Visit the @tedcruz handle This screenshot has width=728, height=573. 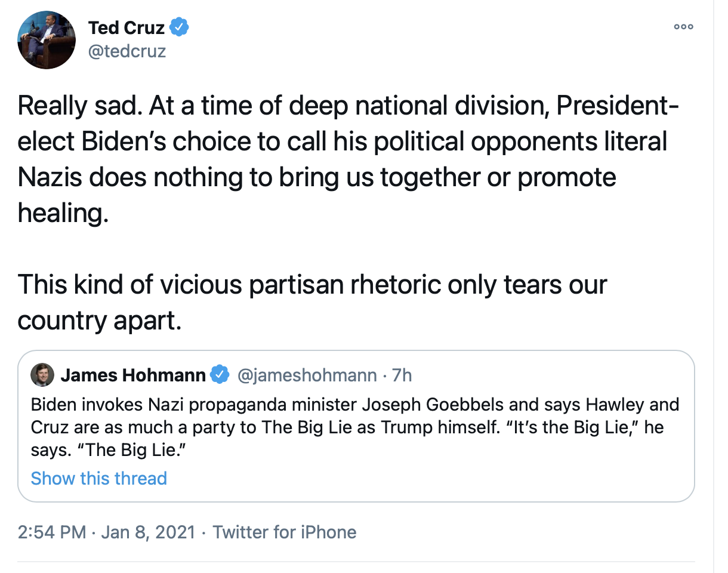(127, 52)
